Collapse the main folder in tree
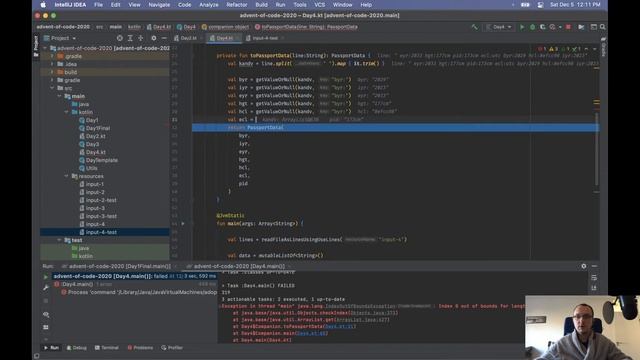 [x=60, y=96]
